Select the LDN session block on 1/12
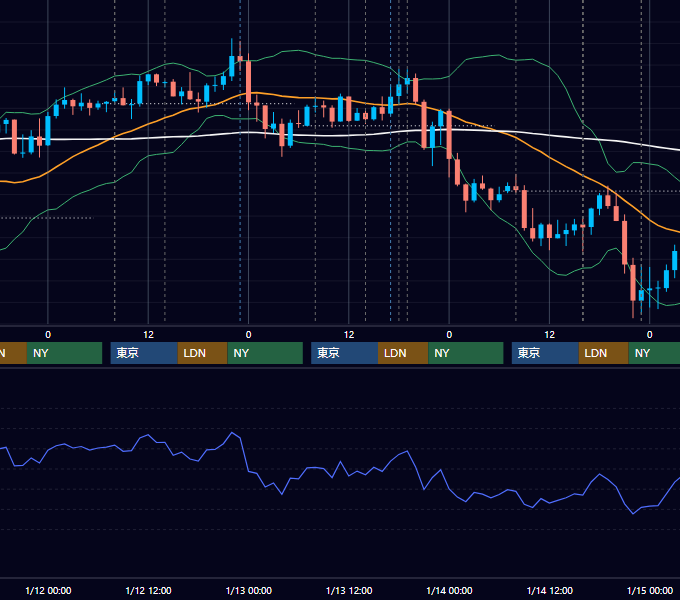680x600 pixels. [x=203, y=353]
